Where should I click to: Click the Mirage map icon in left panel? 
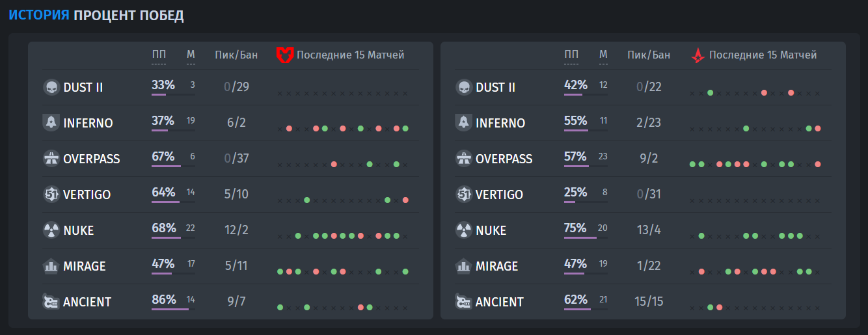coord(51,266)
